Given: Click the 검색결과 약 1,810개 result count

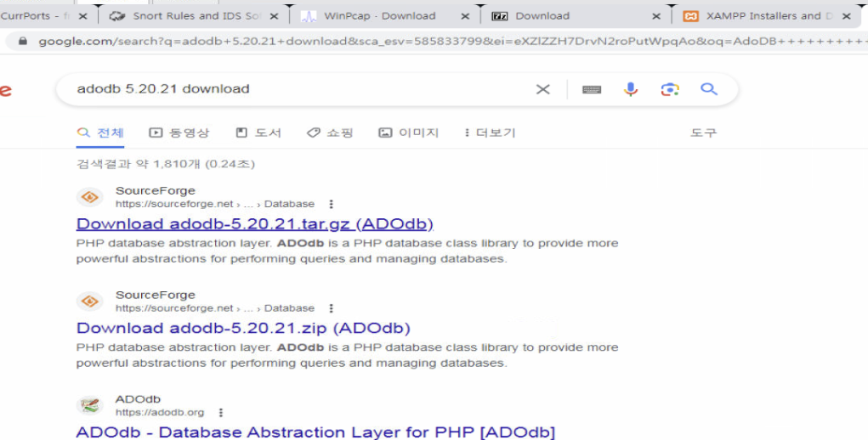Looking at the screenshot, I should [x=166, y=164].
